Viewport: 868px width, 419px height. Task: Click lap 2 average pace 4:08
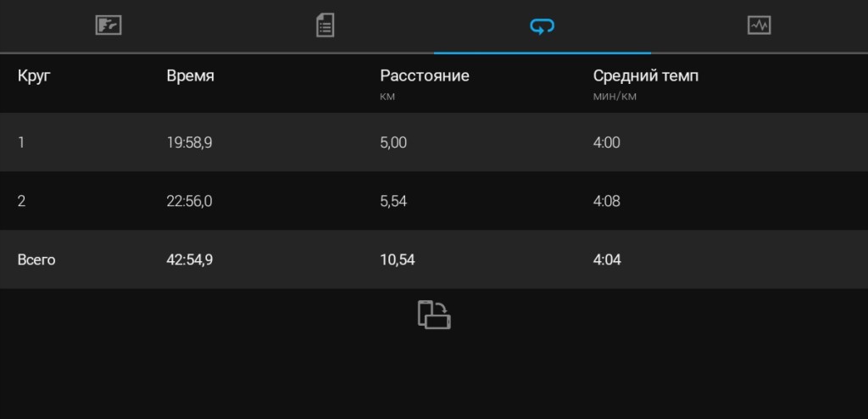[606, 201]
